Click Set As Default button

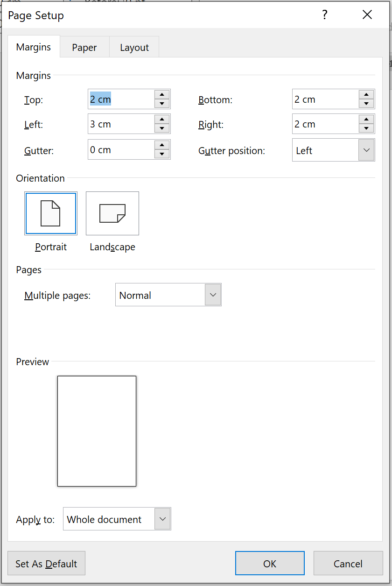[47, 563]
